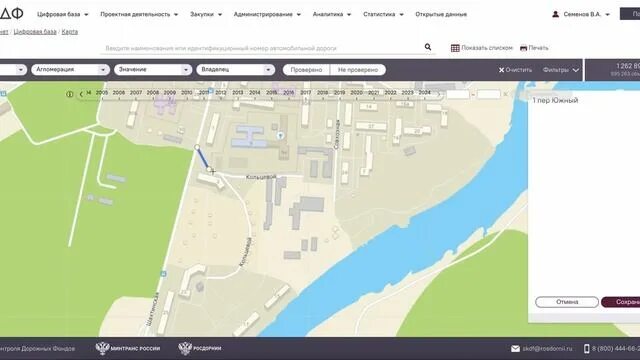Open the Цифровая база breadcrumb link

tap(35, 32)
